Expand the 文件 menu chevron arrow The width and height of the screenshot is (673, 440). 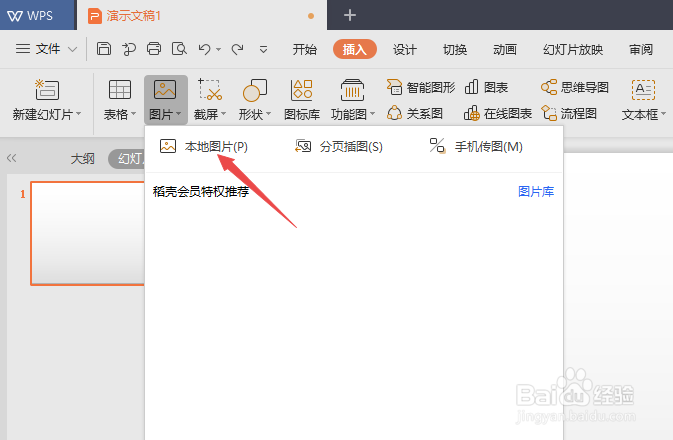[x=73, y=49]
